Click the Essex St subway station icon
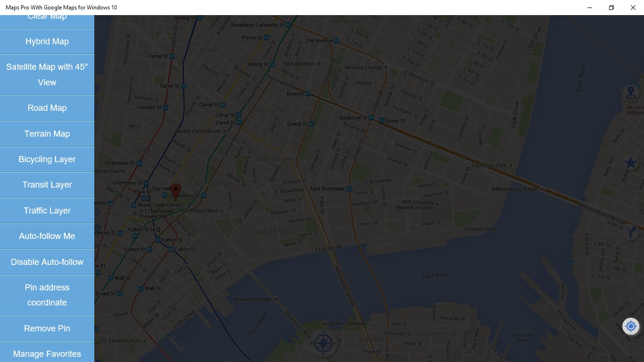Viewport: 644px width, 362px height. pos(382,121)
